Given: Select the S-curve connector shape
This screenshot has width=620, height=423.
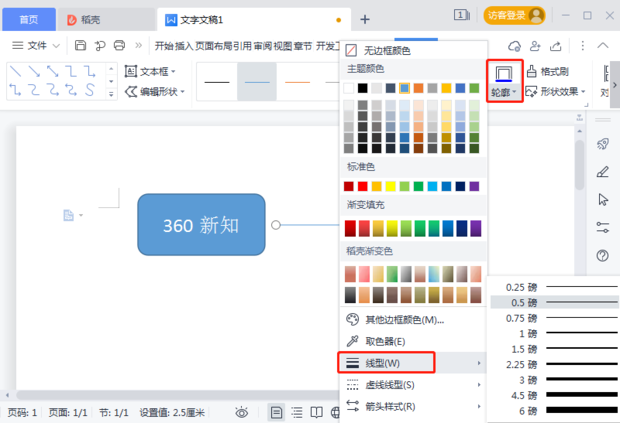Looking at the screenshot, I should (90, 90).
